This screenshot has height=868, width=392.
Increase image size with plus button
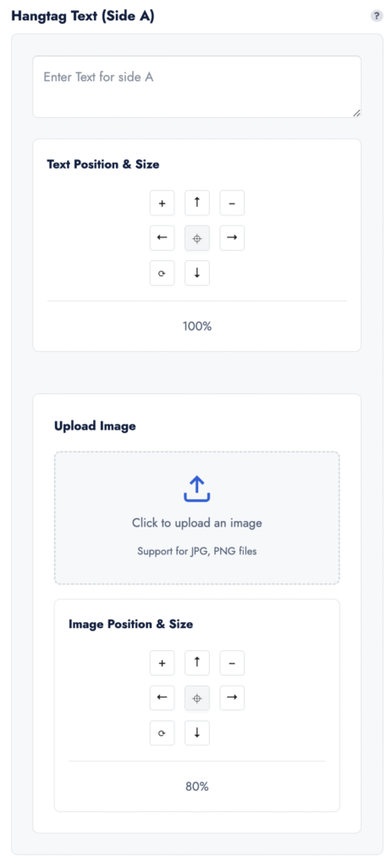162,663
